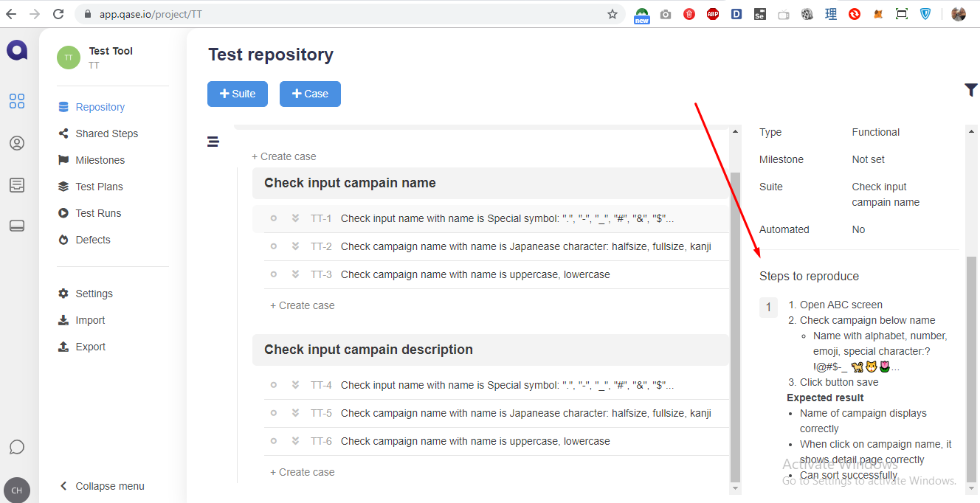The image size is (980, 503).
Task: Click the AdBlock Plus extension icon
Action: coord(713,14)
